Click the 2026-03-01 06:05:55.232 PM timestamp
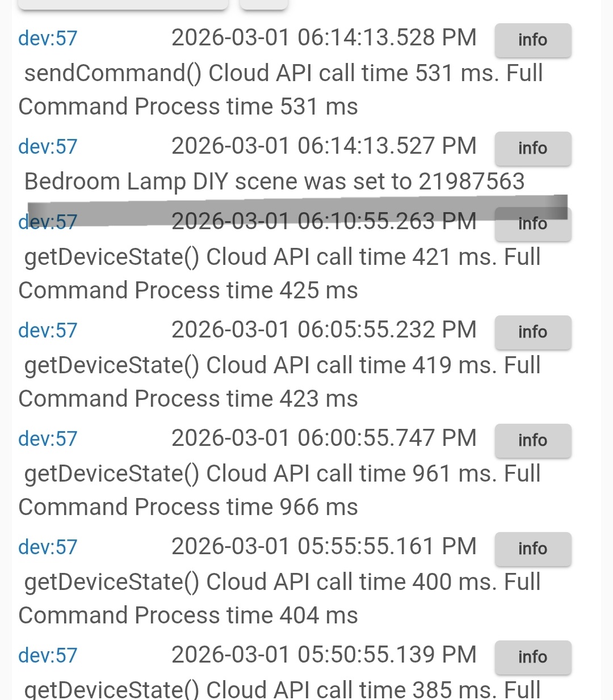This screenshot has height=700, width=613. point(324,330)
